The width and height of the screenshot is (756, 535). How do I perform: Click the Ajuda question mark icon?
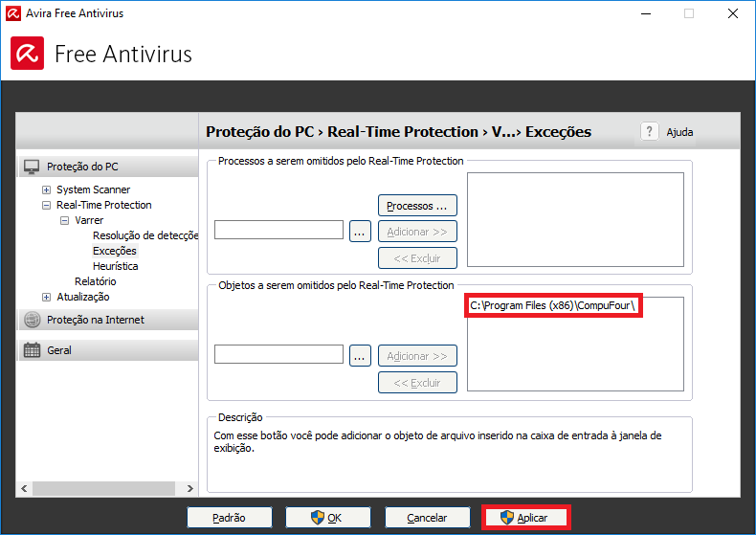tap(650, 132)
